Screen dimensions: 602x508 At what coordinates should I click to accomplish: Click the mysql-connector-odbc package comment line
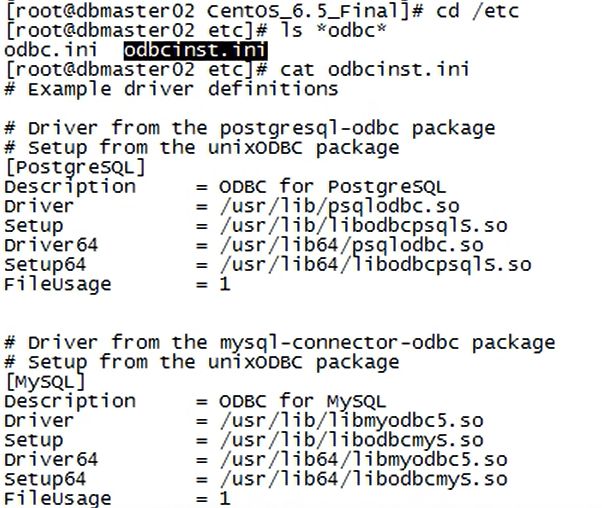pyautogui.click(x=280, y=343)
